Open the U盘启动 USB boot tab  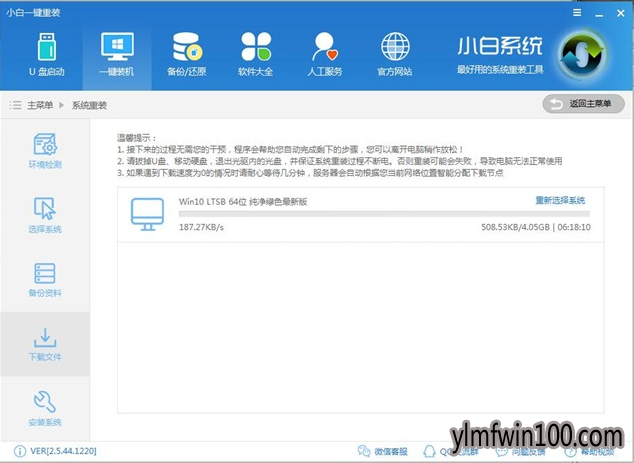[x=46, y=55]
